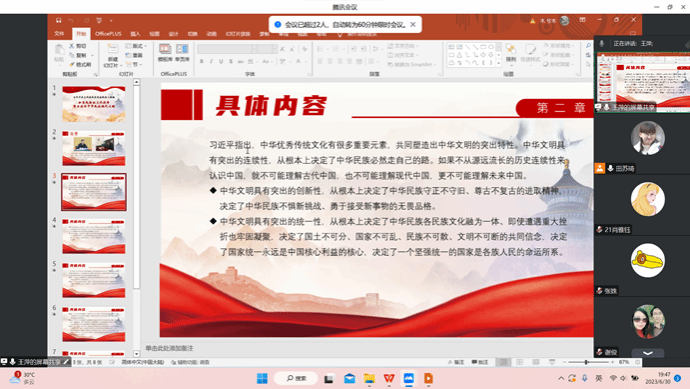Click Start From Beginning slideshow quick-access icon
Screen dimensions: 690x389
(x=99, y=20)
